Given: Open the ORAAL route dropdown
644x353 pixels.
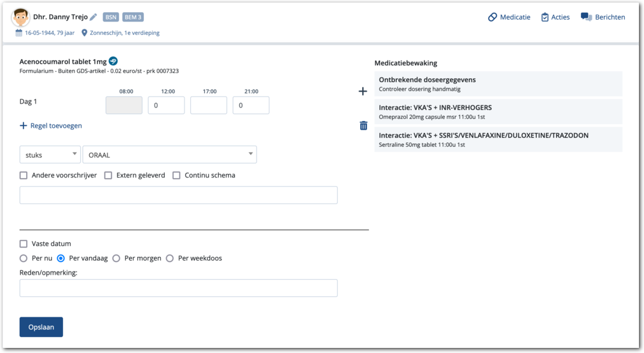Looking at the screenshot, I should [x=169, y=155].
